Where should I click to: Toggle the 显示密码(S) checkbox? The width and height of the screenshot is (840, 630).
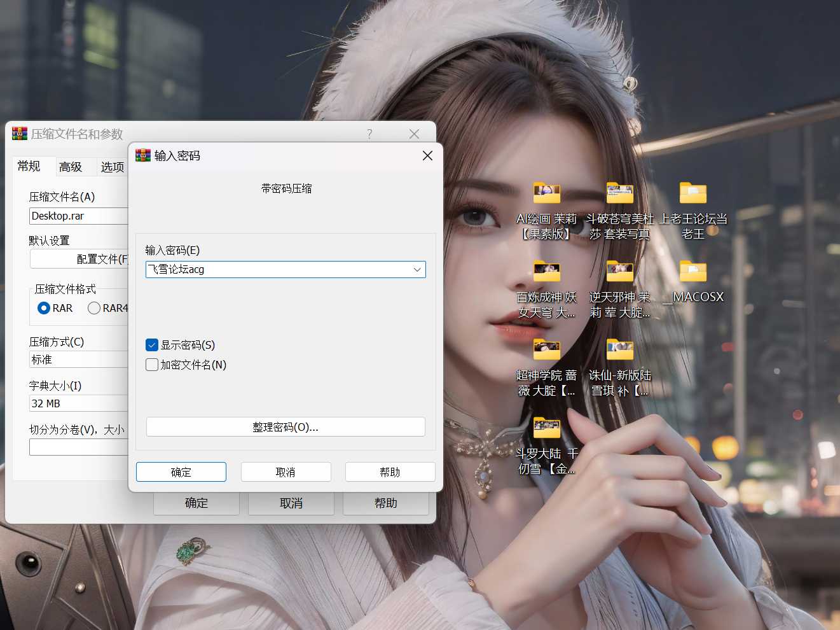(152, 345)
